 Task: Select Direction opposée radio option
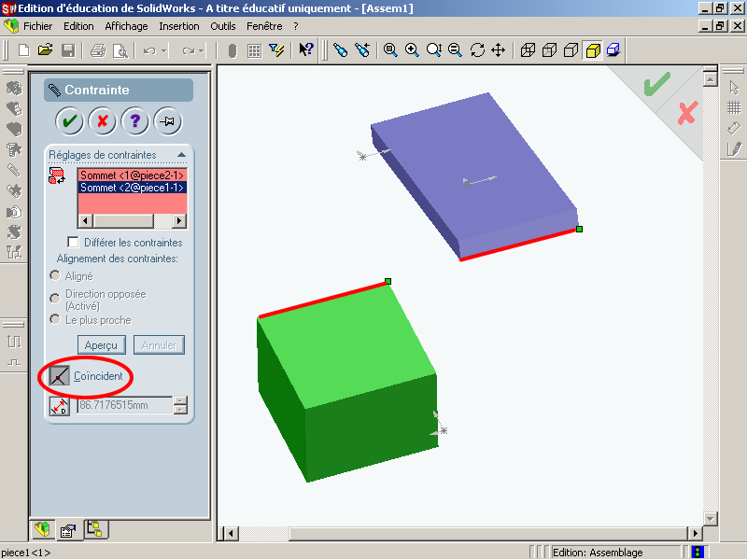point(55,298)
